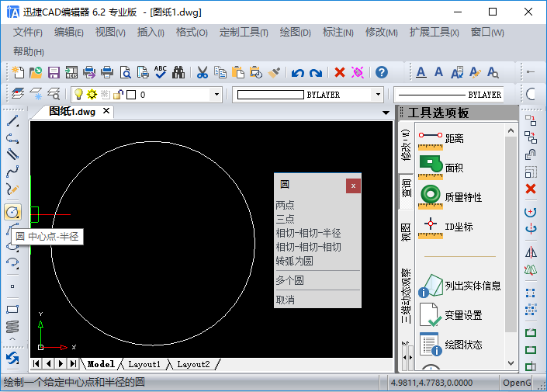Screen dimensions: 547x392
Task: Open the BYLAYER color dropdown
Action: click(378, 94)
